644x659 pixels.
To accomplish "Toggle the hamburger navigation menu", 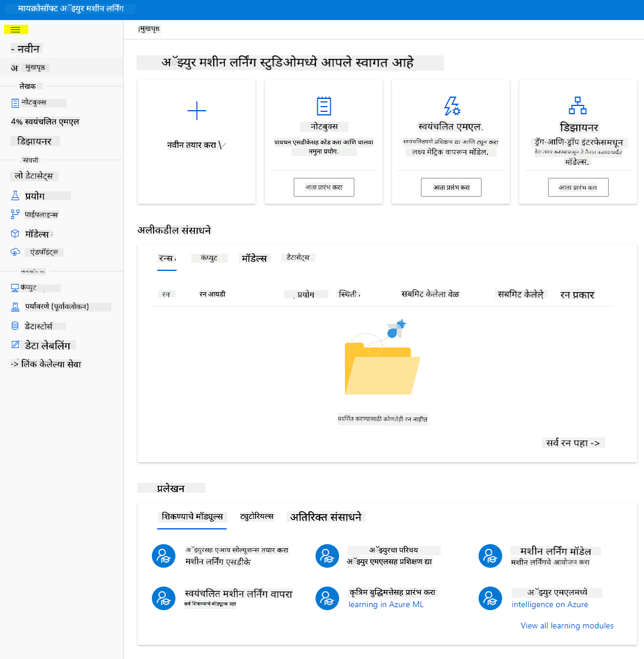I will [15, 30].
